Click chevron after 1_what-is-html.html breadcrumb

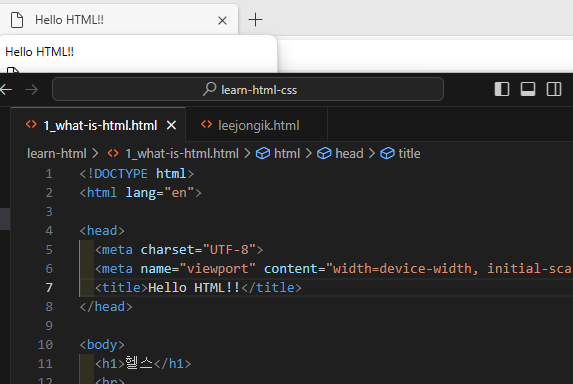[x=247, y=153]
